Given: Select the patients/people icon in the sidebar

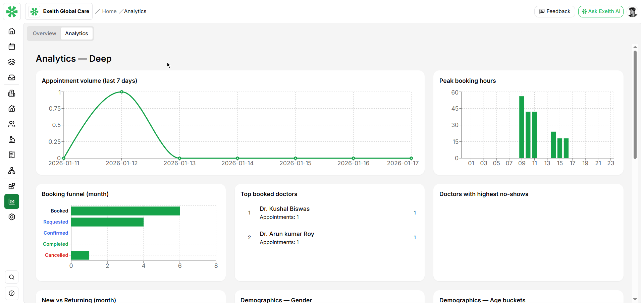Looking at the screenshot, I should coord(12,124).
